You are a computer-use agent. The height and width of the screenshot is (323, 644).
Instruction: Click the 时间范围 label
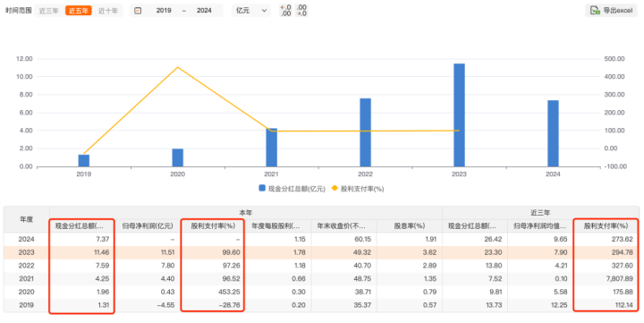coord(19,11)
